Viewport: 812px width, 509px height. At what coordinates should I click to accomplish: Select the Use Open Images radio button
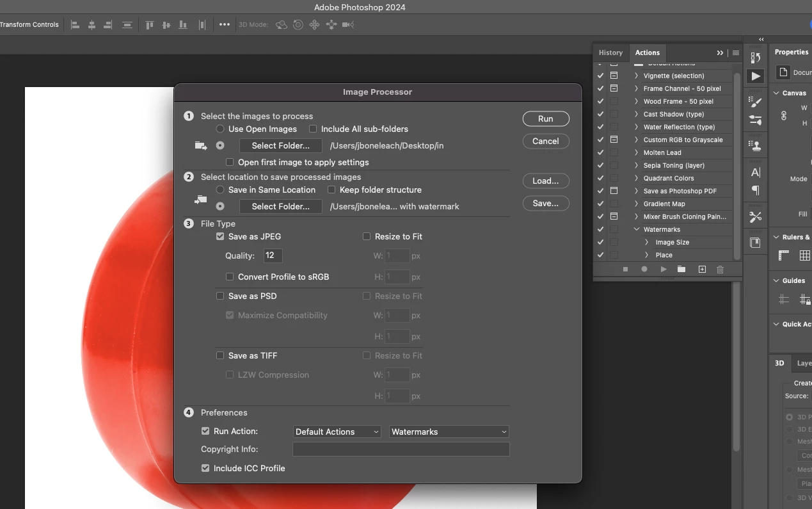[220, 129]
